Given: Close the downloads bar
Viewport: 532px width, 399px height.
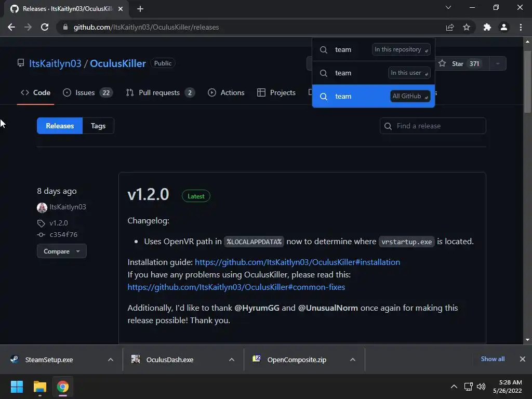Looking at the screenshot, I should (523, 359).
